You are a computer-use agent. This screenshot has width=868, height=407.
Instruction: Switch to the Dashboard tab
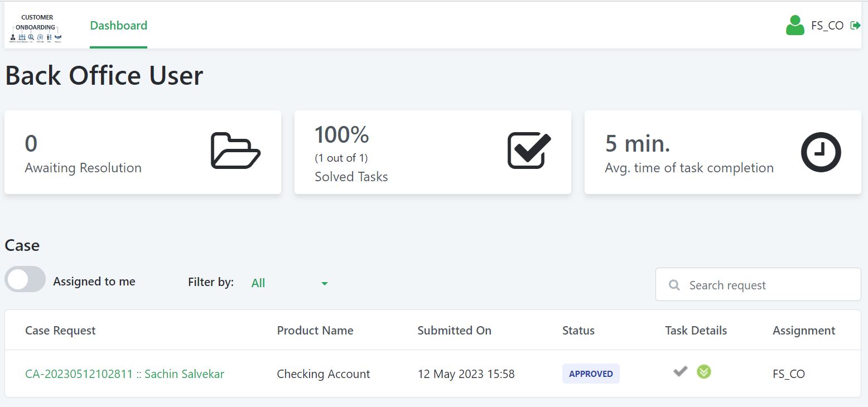tap(118, 25)
